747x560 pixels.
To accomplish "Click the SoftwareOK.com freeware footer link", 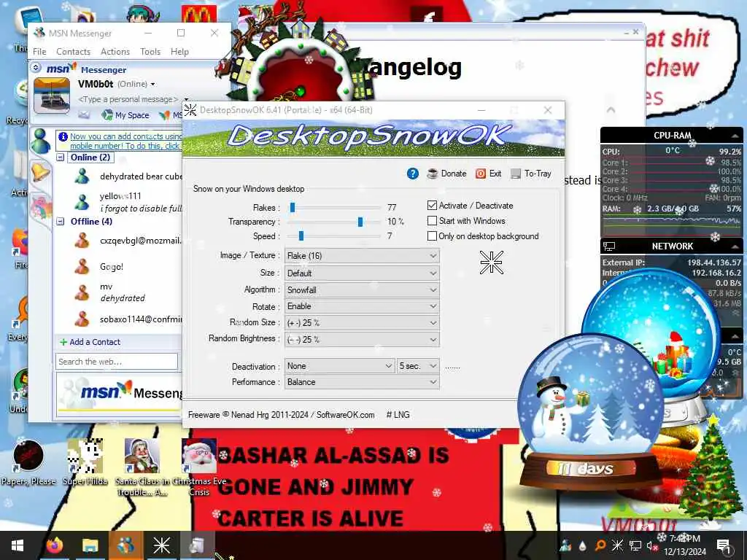I will pos(345,415).
